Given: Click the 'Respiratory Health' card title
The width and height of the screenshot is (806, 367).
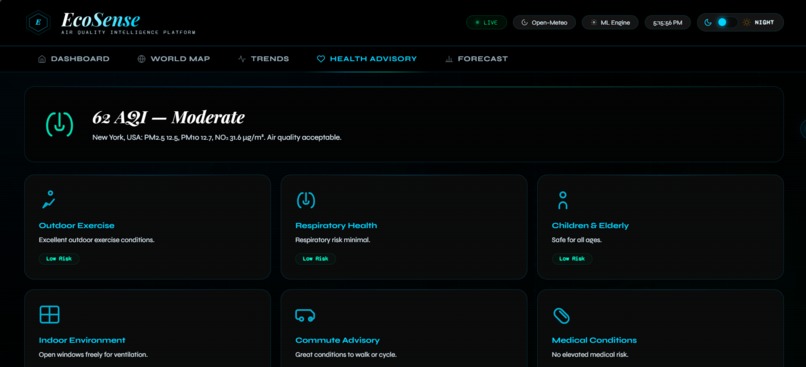Looking at the screenshot, I should tap(336, 226).
